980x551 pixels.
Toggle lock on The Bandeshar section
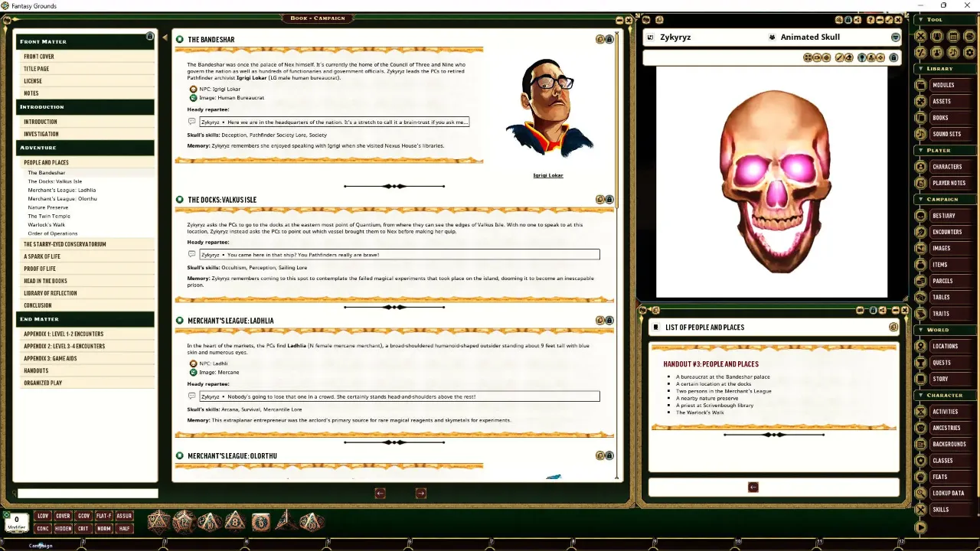pos(609,39)
